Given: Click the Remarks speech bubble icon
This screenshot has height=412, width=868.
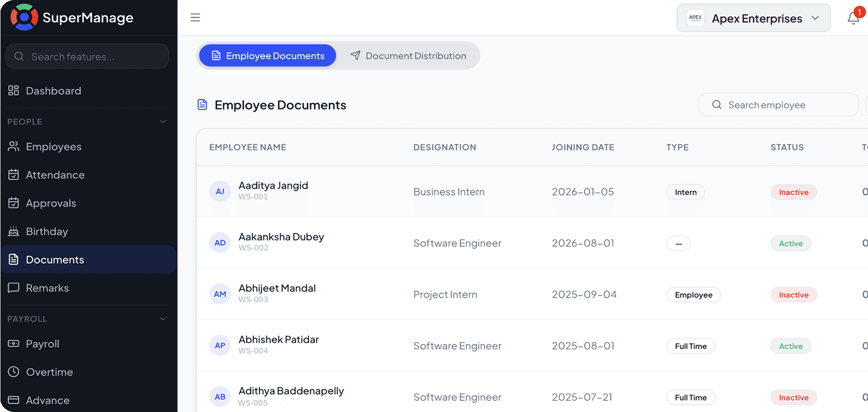Looking at the screenshot, I should click(13, 288).
